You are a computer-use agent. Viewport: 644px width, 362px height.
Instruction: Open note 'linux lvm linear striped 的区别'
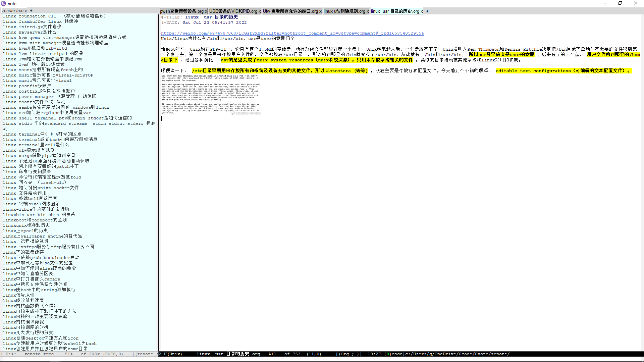tap(43, 54)
